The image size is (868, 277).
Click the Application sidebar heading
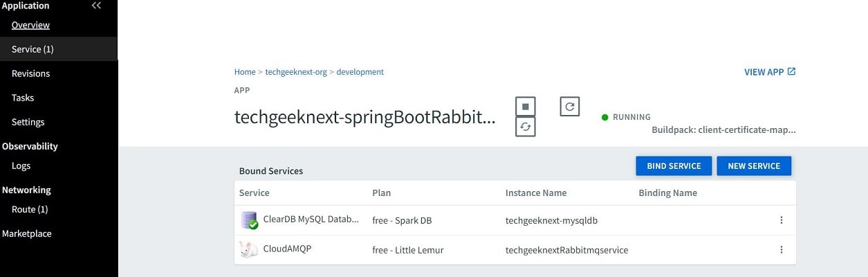pos(26,6)
